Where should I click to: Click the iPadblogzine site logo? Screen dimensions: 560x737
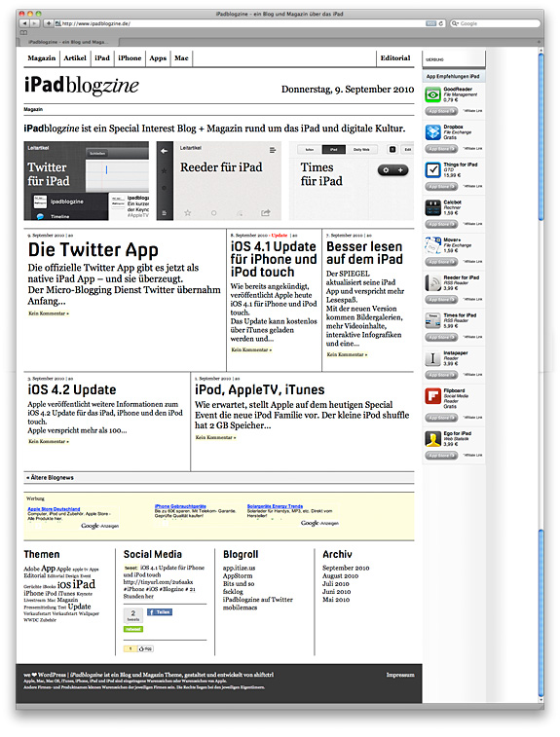pos(82,86)
